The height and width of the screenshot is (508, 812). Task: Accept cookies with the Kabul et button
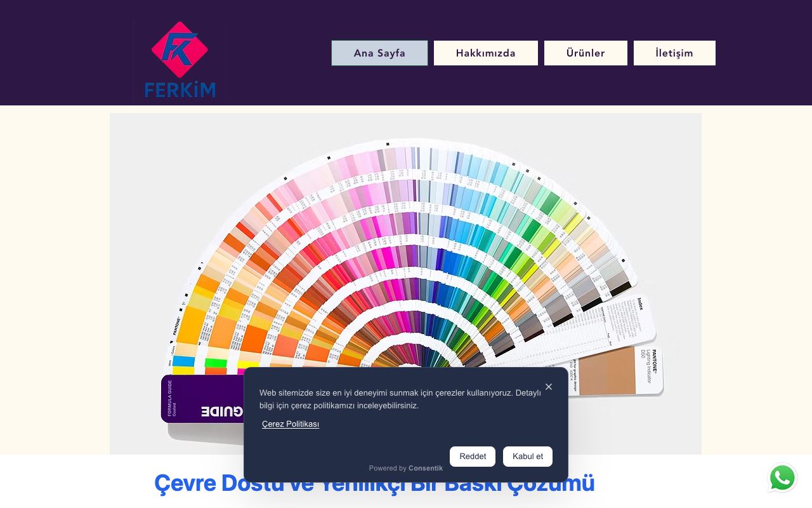[x=528, y=457]
